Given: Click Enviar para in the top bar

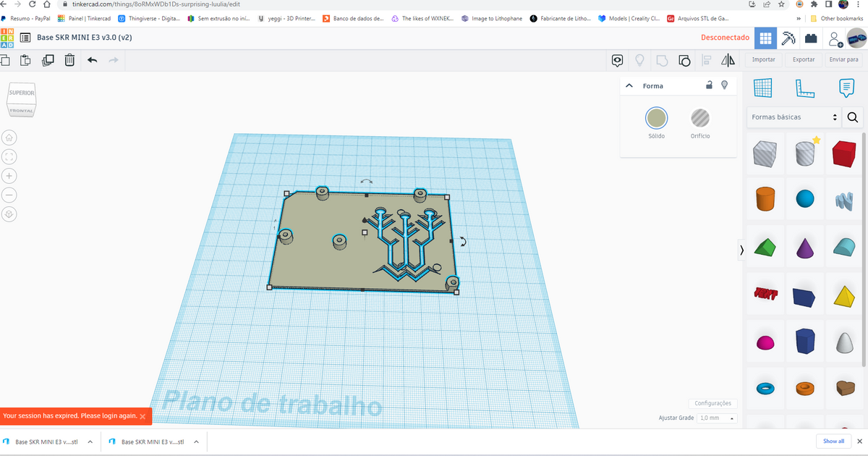Looking at the screenshot, I should point(843,59).
